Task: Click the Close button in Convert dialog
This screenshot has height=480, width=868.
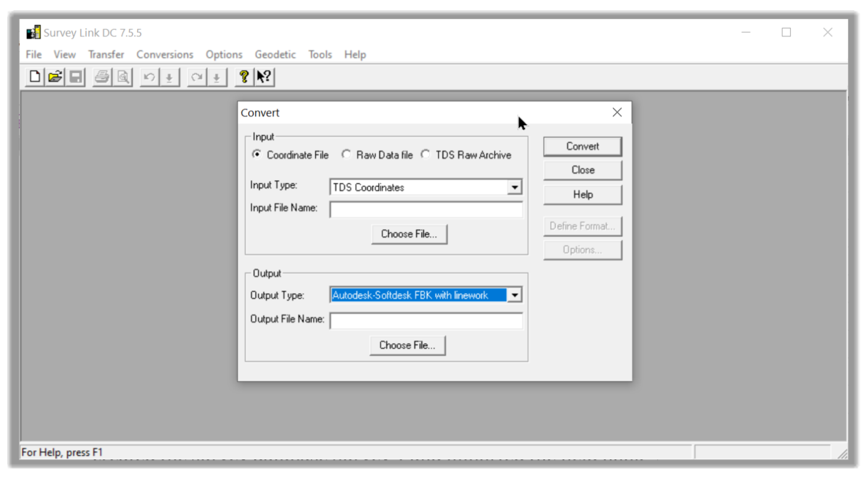Action: click(x=583, y=170)
